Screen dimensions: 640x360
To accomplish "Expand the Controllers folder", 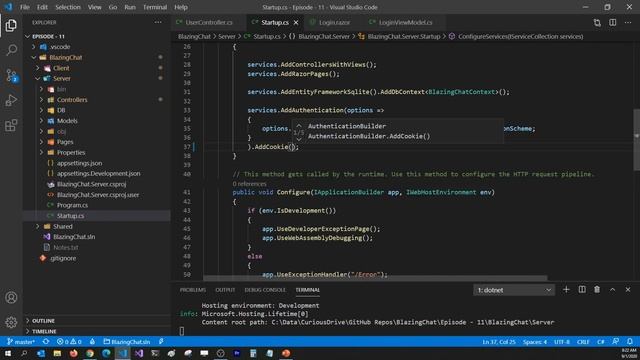I will [x=41, y=100].
